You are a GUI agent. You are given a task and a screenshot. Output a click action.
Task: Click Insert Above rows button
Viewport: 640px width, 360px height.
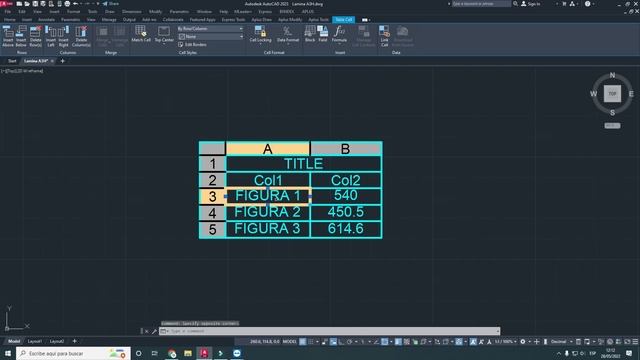tap(8, 36)
